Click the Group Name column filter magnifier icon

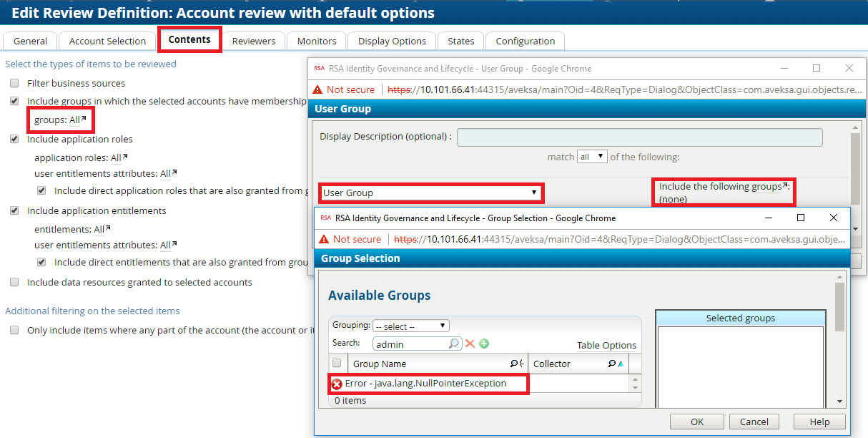[x=514, y=364]
